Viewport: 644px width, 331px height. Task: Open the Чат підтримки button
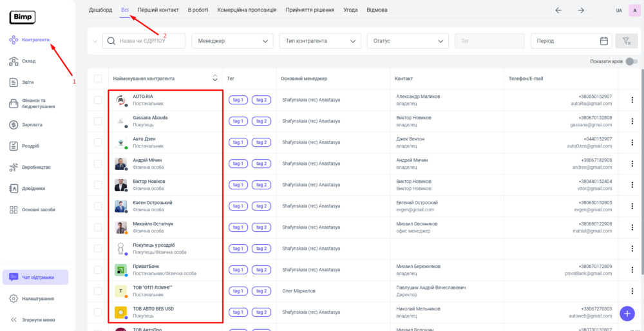point(35,278)
